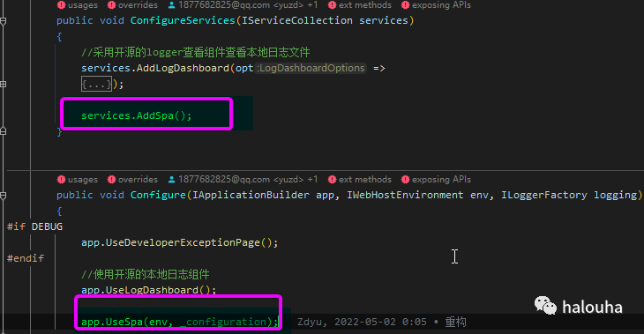This screenshot has height=334, width=644.
Task: Click the logger comment above AddLogDashboard
Action: point(196,52)
